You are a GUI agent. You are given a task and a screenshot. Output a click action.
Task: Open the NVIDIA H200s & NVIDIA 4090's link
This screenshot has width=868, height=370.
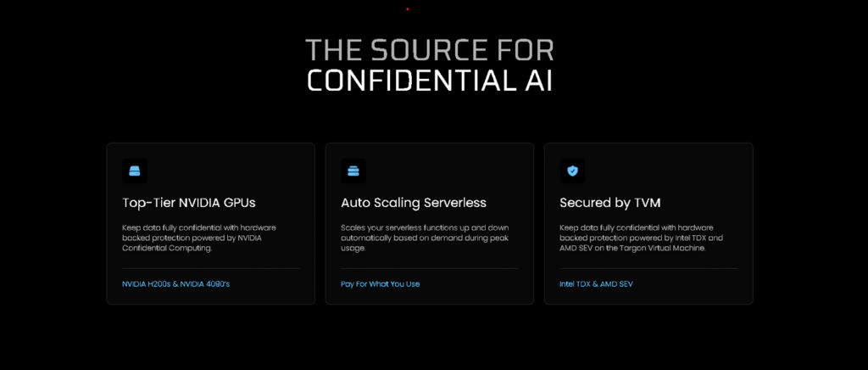[175, 283]
